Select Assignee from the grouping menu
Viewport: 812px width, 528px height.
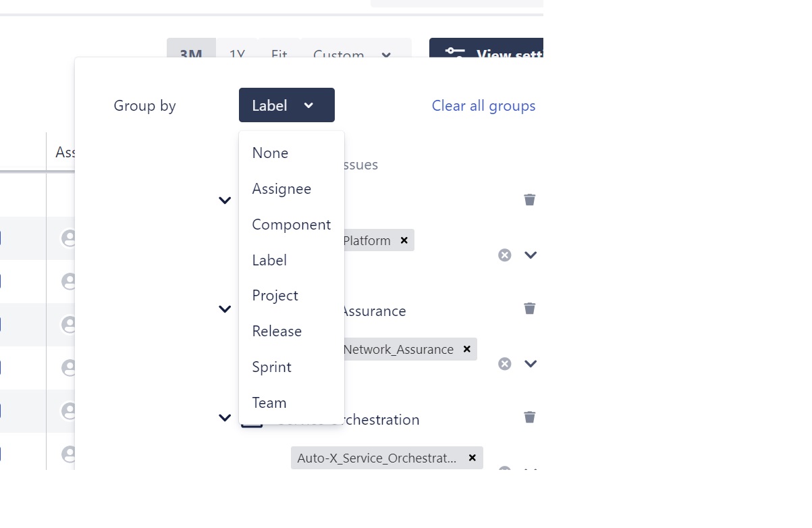(x=281, y=188)
